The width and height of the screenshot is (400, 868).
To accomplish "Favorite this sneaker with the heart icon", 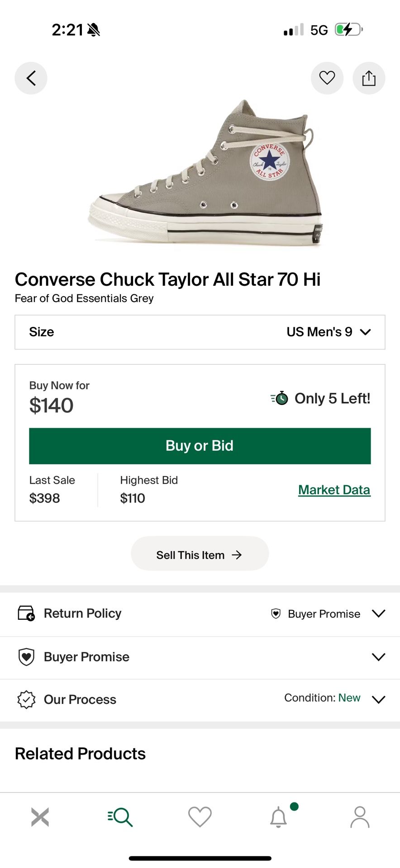I will 327,78.
